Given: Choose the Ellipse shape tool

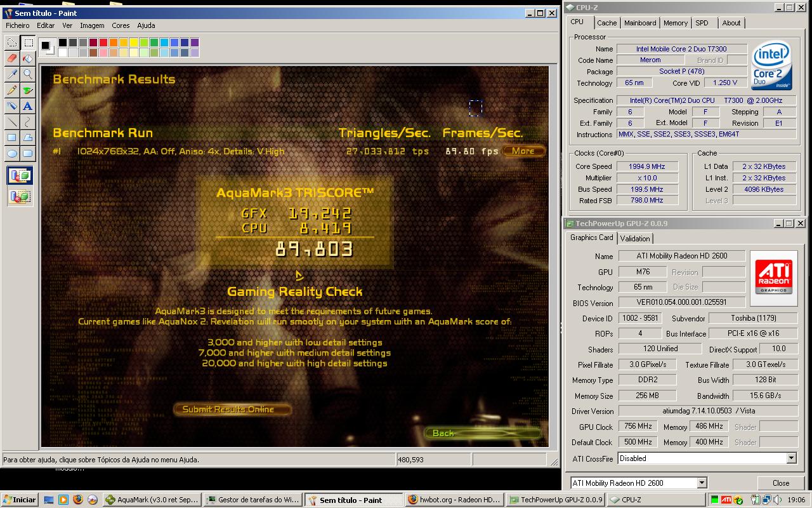Looking at the screenshot, I should click(x=12, y=154).
